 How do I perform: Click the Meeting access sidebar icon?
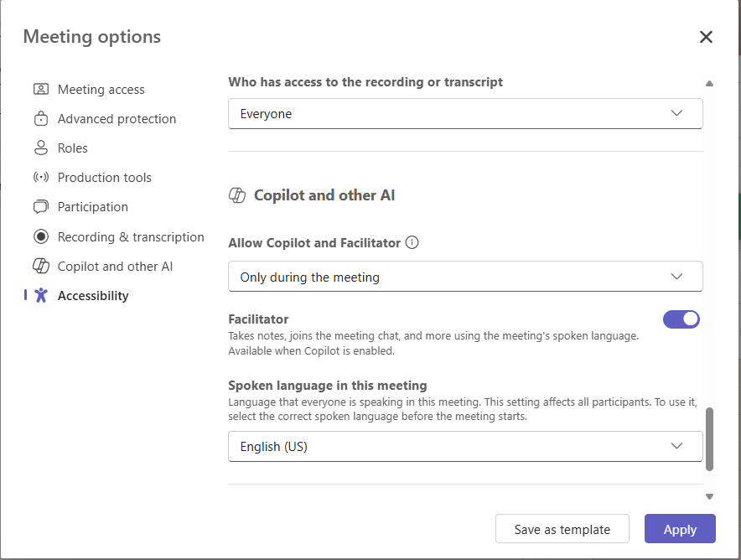[40, 90]
